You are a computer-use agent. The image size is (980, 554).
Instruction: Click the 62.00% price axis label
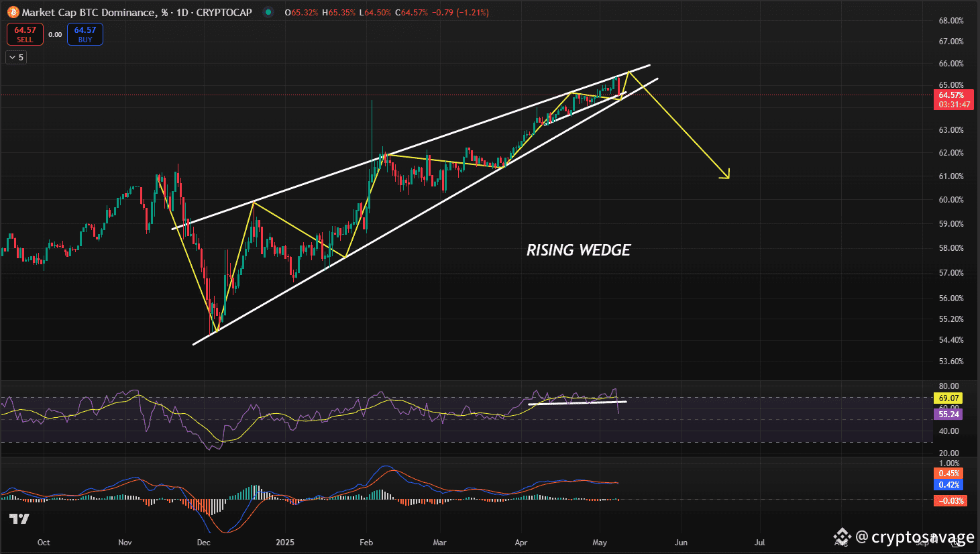(x=951, y=153)
